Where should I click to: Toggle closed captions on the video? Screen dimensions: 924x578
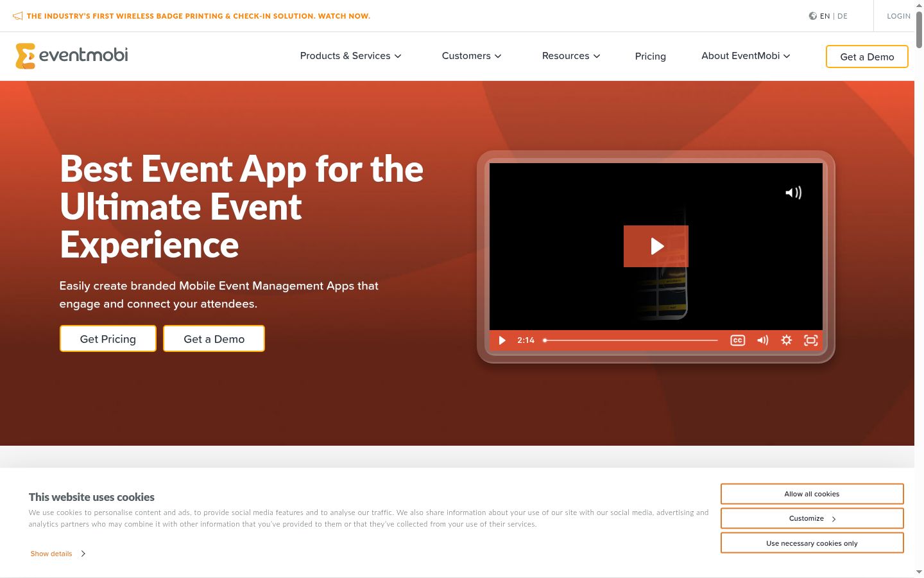(x=738, y=340)
